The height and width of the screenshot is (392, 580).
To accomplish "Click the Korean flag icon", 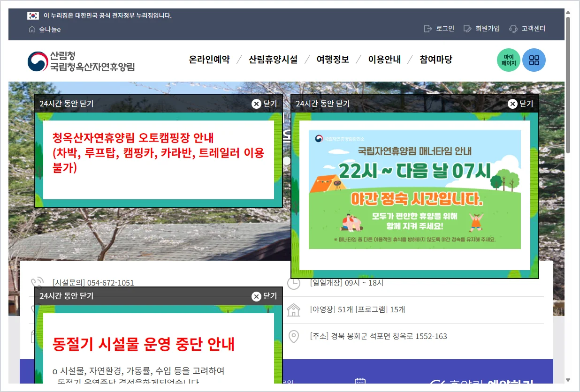I will coord(33,15).
